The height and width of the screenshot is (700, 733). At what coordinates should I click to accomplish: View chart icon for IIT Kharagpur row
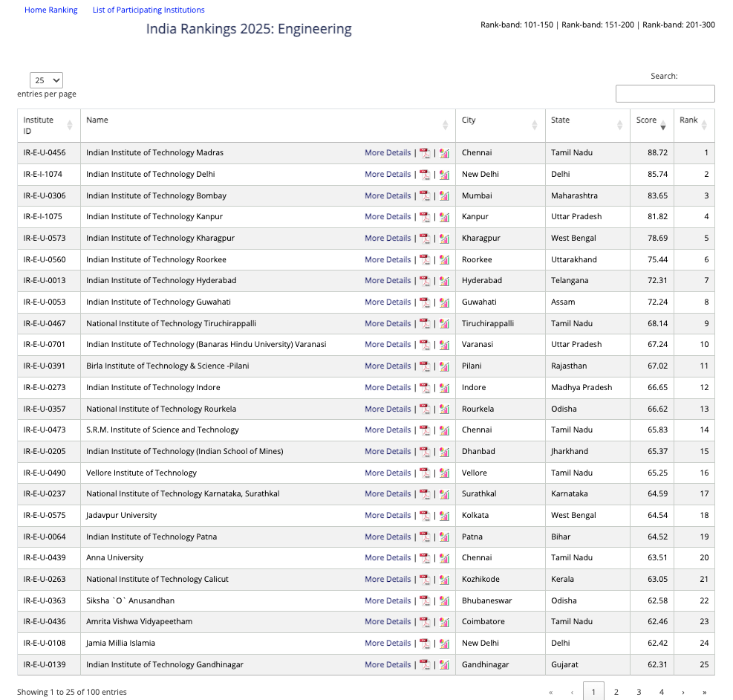(444, 239)
